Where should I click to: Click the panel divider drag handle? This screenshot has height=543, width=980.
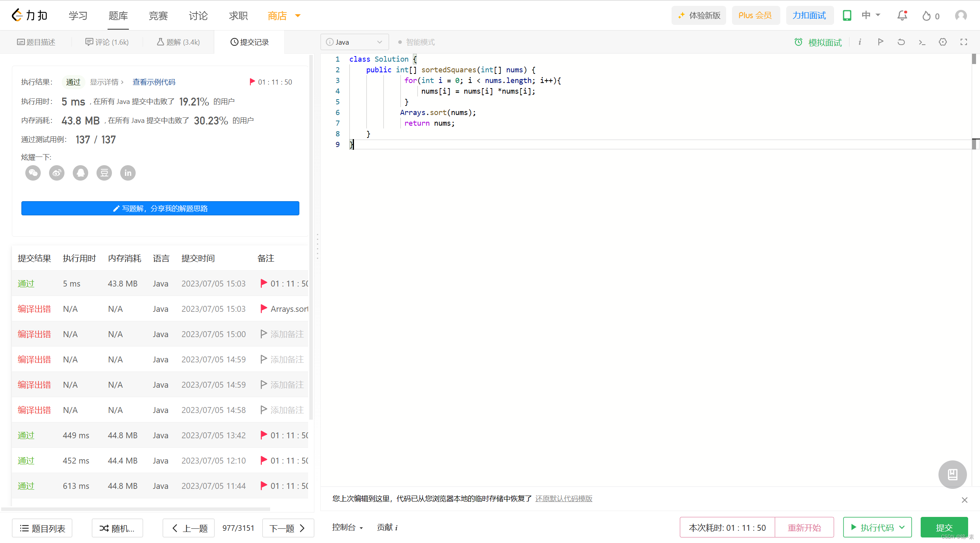(x=317, y=246)
